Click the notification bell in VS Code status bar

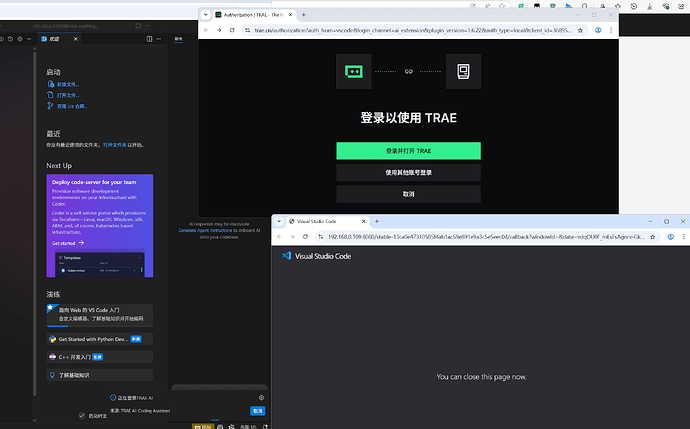coord(265,426)
